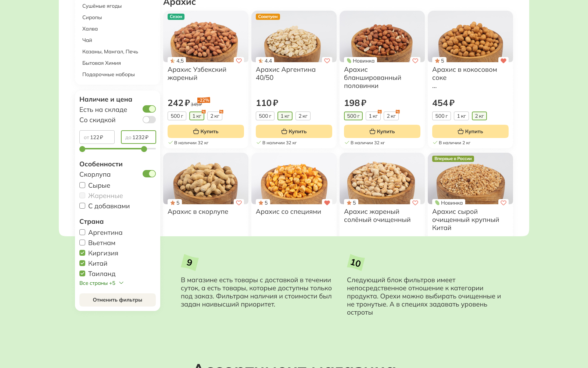The width and height of the screenshot is (588, 368).
Task: Choose 500 г option for Арахис Аргентина
Action: 265,116
